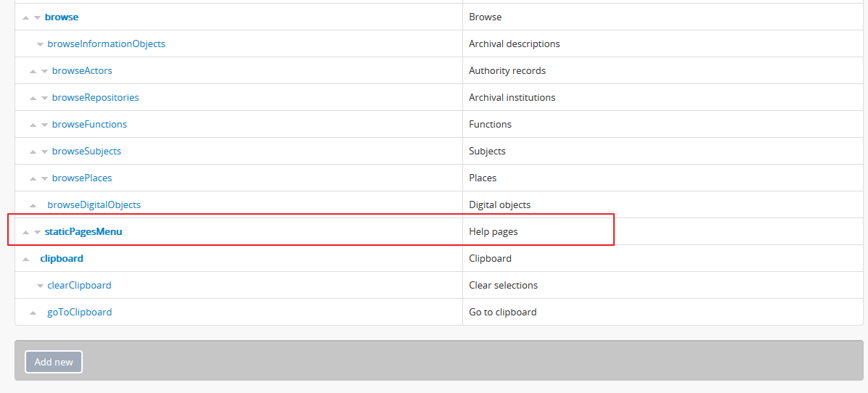Viewport: 868px width, 393px height.
Task: Move the browse menu down
Action: pyautogui.click(x=37, y=17)
